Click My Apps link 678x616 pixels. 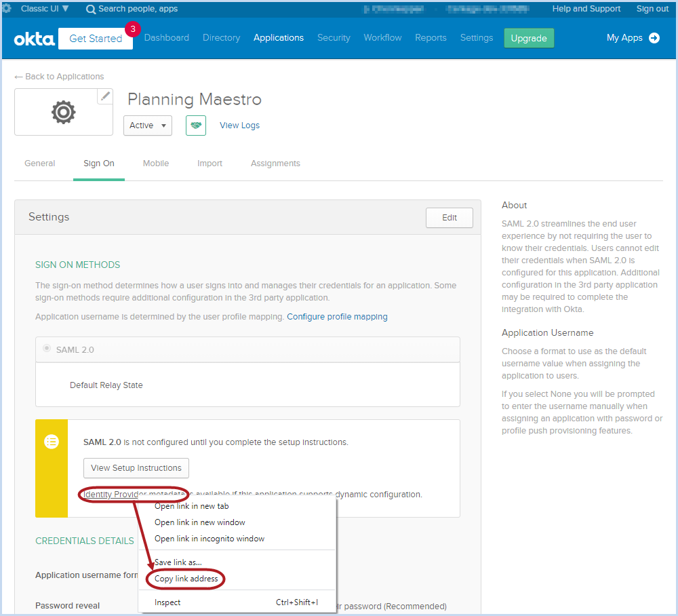(x=624, y=38)
